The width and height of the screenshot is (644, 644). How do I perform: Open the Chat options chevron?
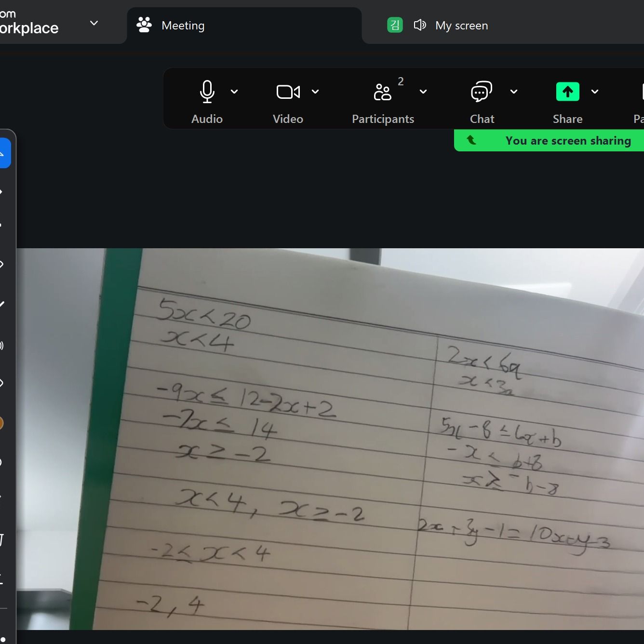(x=514, y=92)
